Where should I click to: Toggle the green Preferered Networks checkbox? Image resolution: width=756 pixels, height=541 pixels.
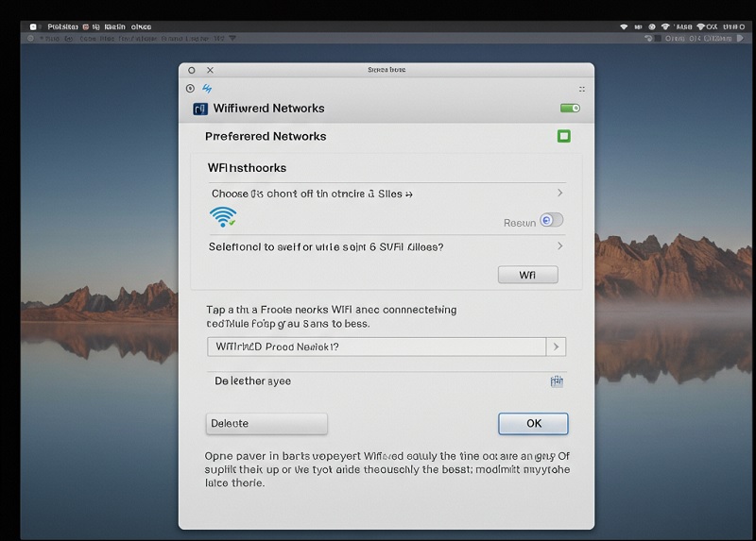coord(564,136)
